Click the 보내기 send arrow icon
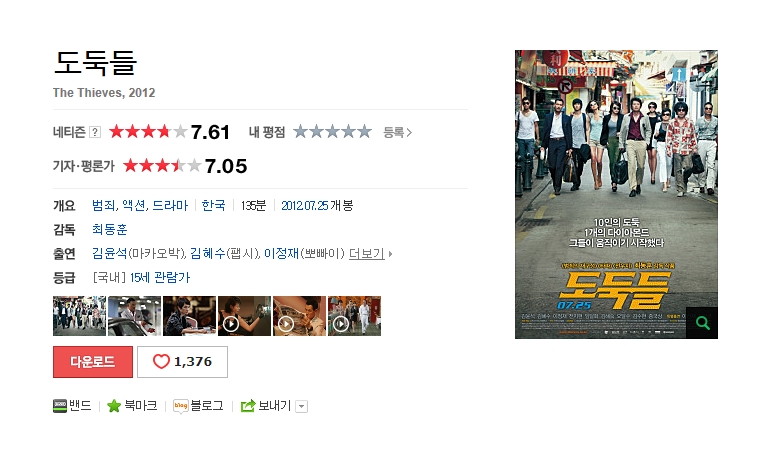The image size is (762, 467). pyautogui.click(x=248, y=406)
